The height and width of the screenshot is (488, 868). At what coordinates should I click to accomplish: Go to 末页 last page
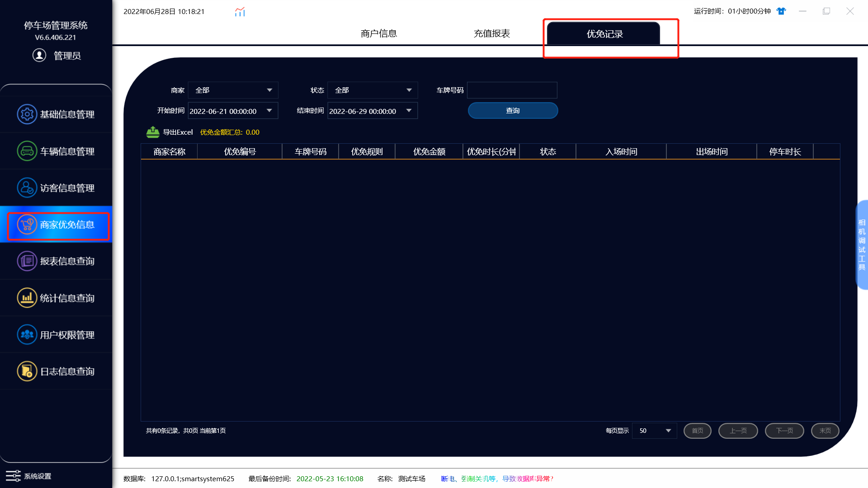825,431
